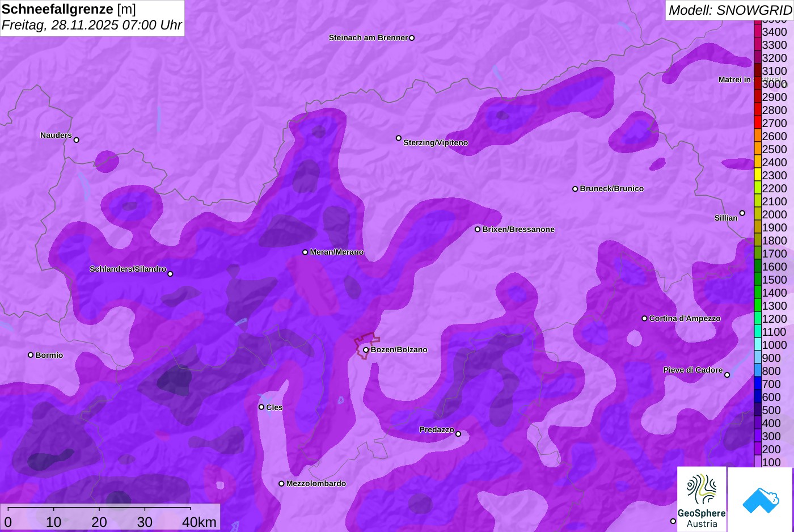
Task: Click the legend swatch for 100 m
Action: click(757, 462)
